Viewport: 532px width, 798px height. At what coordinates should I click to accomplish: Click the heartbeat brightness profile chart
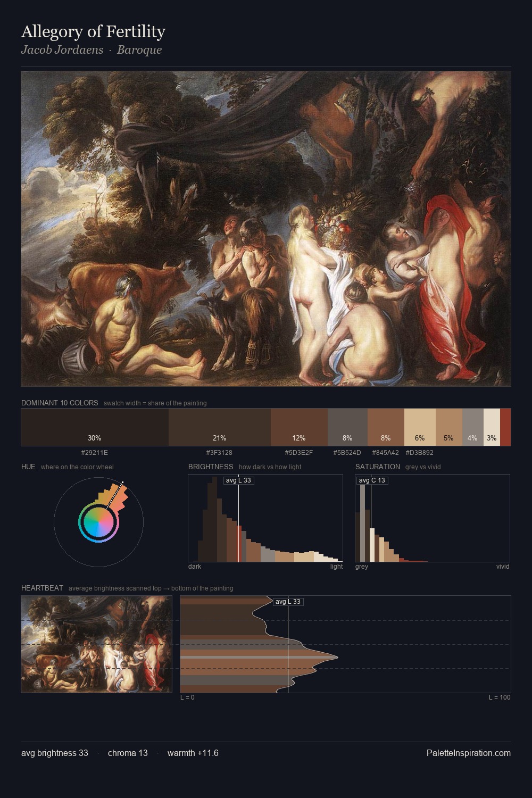tap(345, 644)
